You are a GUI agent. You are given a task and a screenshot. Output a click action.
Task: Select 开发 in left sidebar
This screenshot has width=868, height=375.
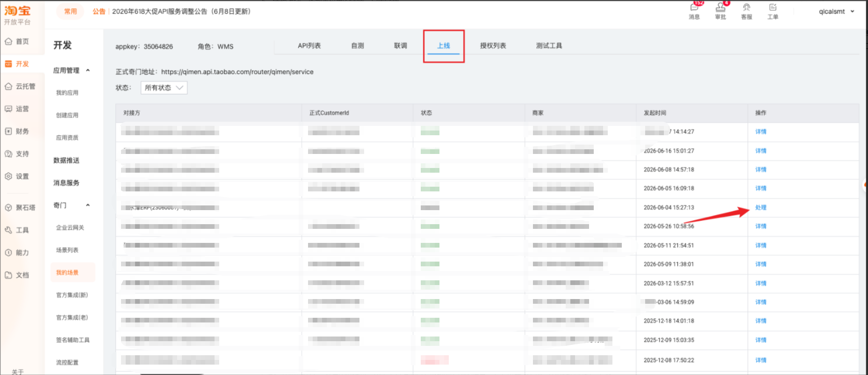[17, 64]
